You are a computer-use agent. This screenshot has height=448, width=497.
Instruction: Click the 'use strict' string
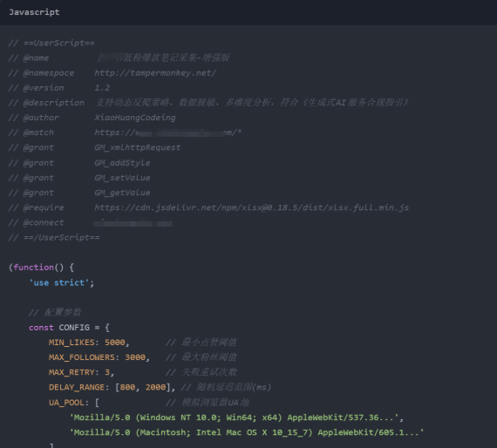pyautogui.click(x=59, y=282)
